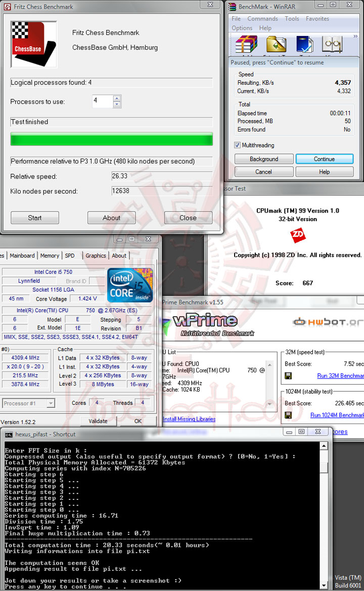Click the Background button in WinRAR
Viewport: 364px width, 591px height.
264,159
